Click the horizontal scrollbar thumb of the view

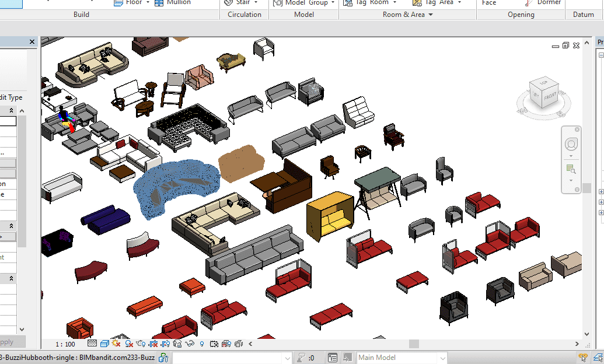[413, 344]
